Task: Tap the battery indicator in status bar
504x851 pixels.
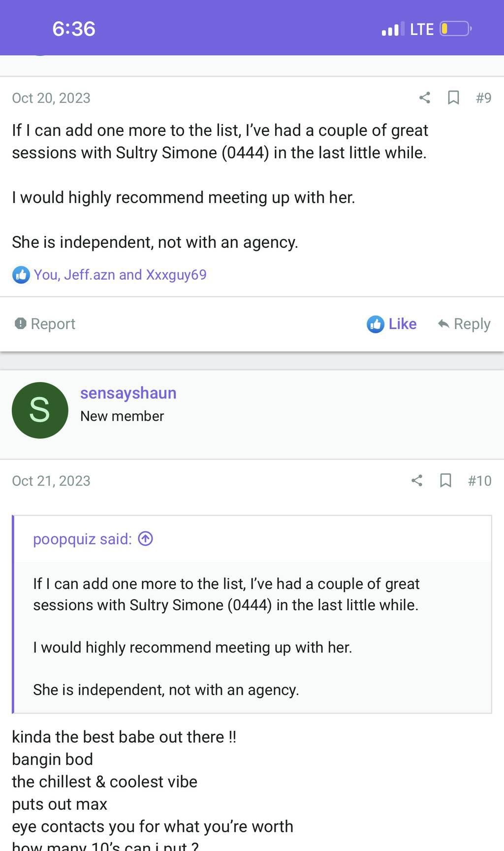Action: point(455,29)
